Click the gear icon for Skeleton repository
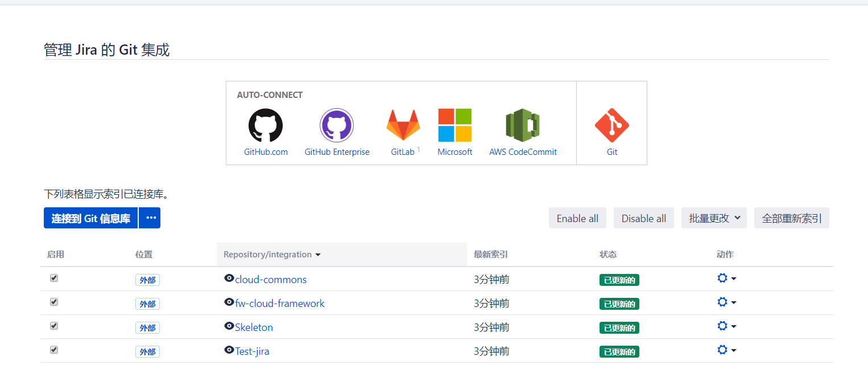This screenshot has width=868, height=377. [x=722, y=326]
